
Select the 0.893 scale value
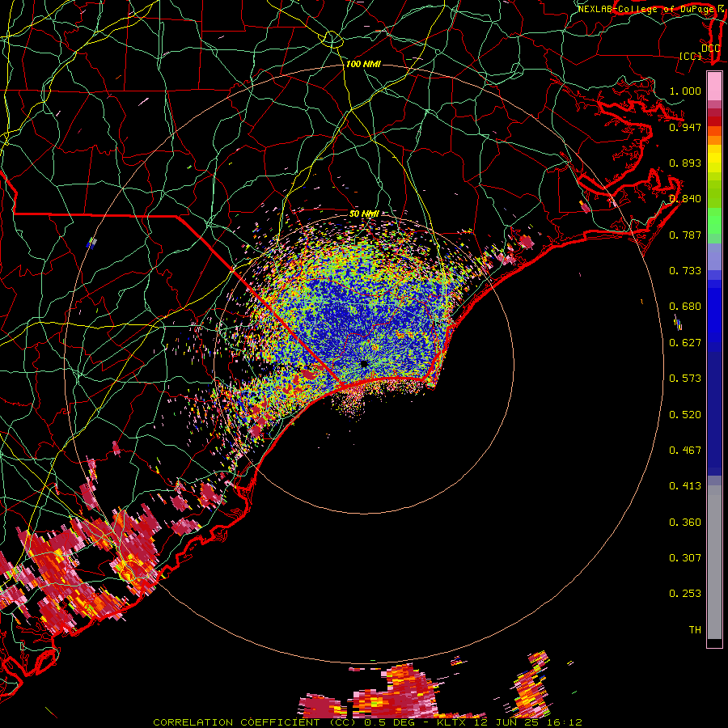click(685, 163)
